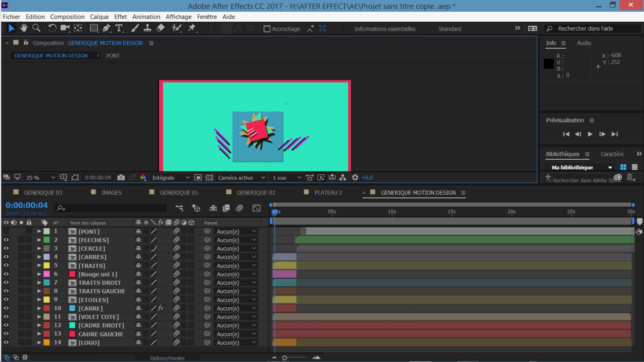Screen dimensions: 644x362
Task: Select the Clone Stamp tool
Action: click(147, 28)
